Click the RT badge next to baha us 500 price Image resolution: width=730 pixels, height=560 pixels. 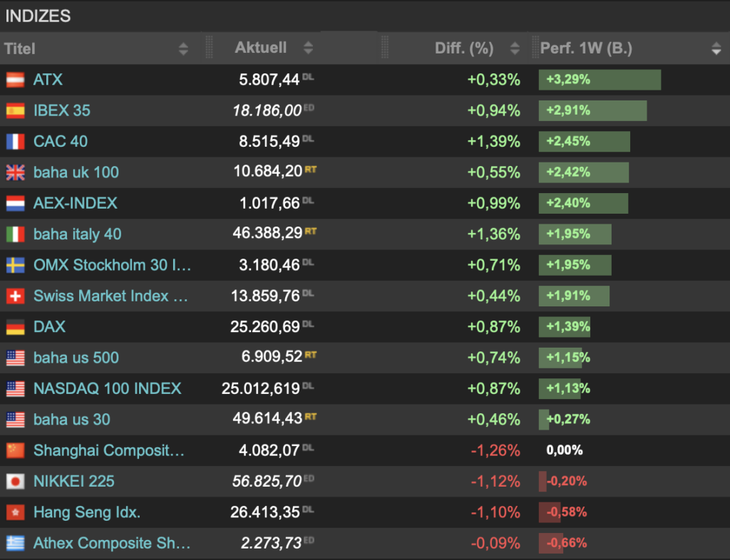pyautogui.click(x=310, y=354)
